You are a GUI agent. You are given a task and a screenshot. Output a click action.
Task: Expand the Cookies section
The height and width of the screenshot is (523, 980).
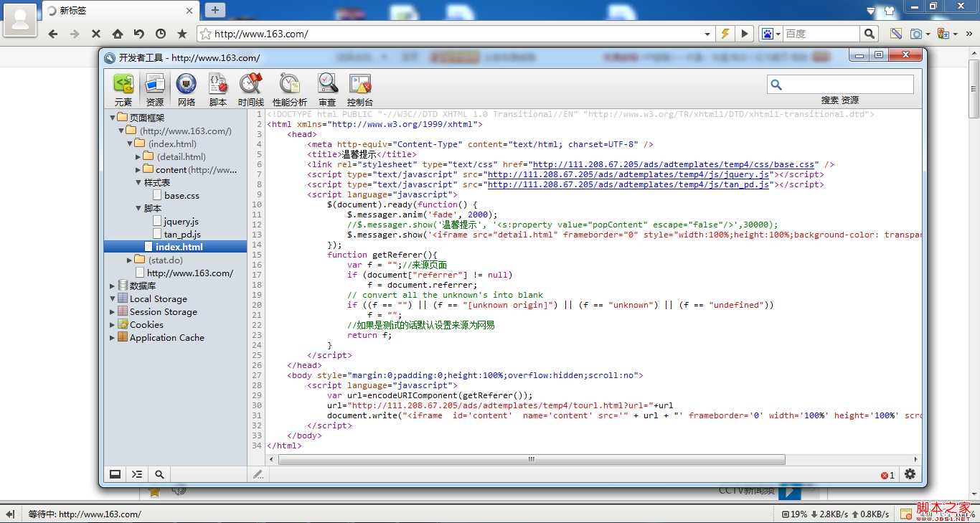(113, 325)
